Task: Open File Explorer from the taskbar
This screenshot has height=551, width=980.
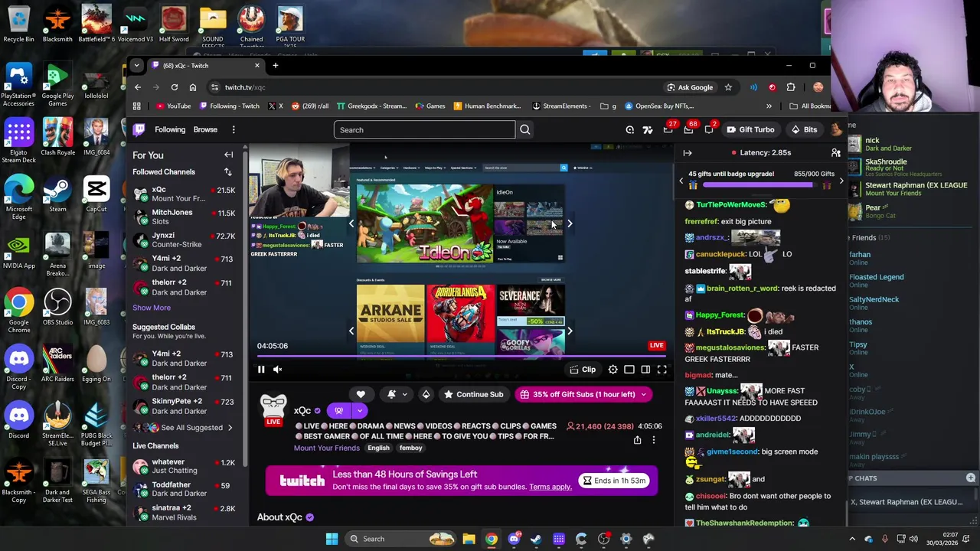Action: [x=469, y=539]
